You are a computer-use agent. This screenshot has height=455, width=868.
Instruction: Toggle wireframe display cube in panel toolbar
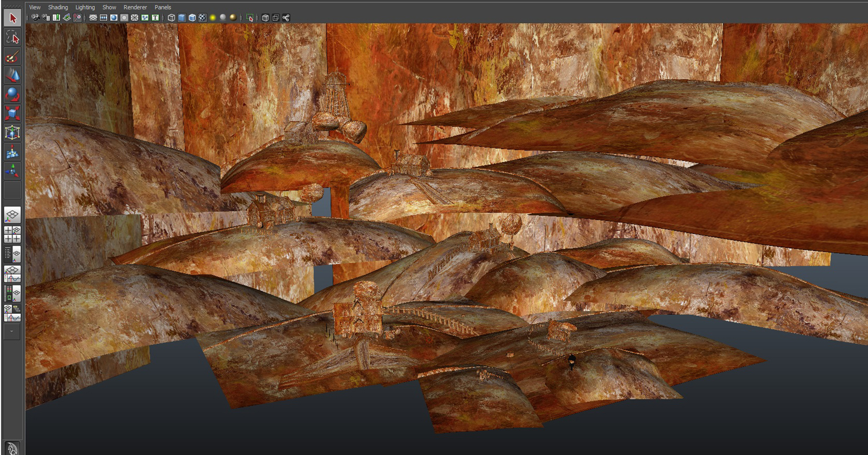point(171,18)
